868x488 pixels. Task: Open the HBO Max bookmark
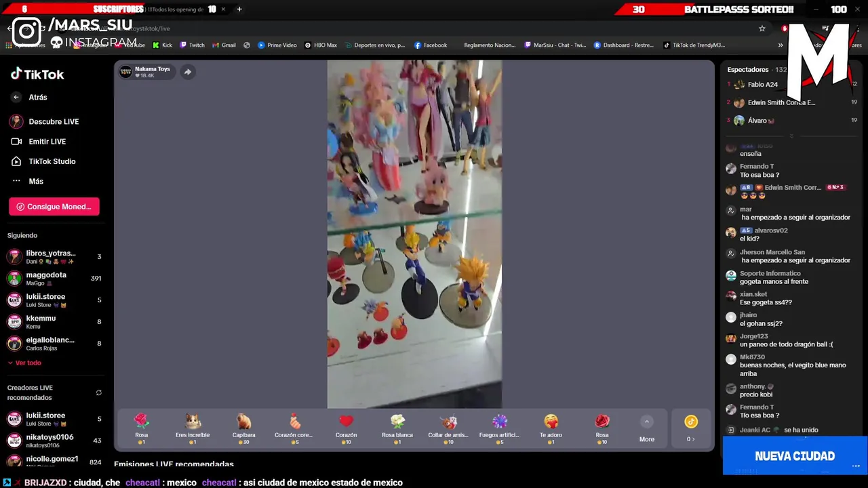321,45
